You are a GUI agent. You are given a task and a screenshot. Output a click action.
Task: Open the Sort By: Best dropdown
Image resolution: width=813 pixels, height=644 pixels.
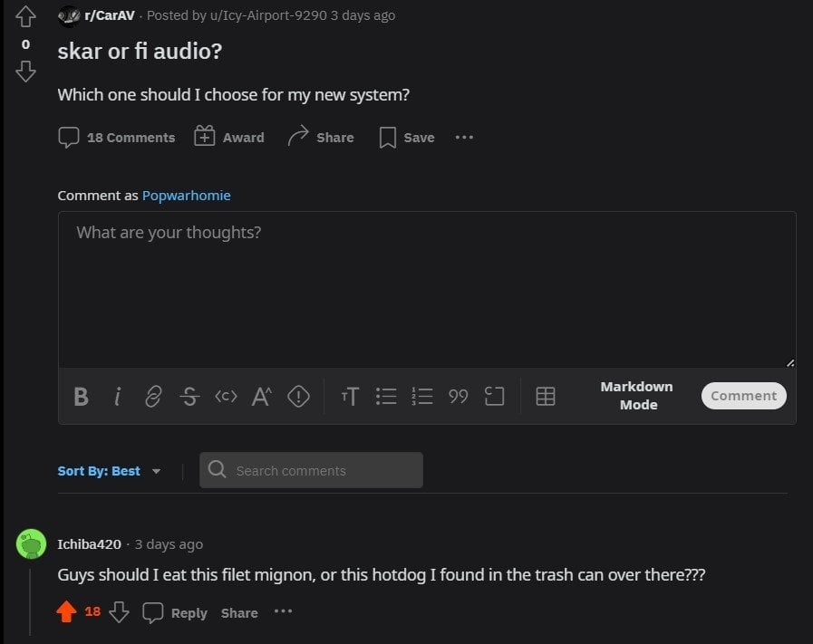pyautogui.click(x=108, y=471)
